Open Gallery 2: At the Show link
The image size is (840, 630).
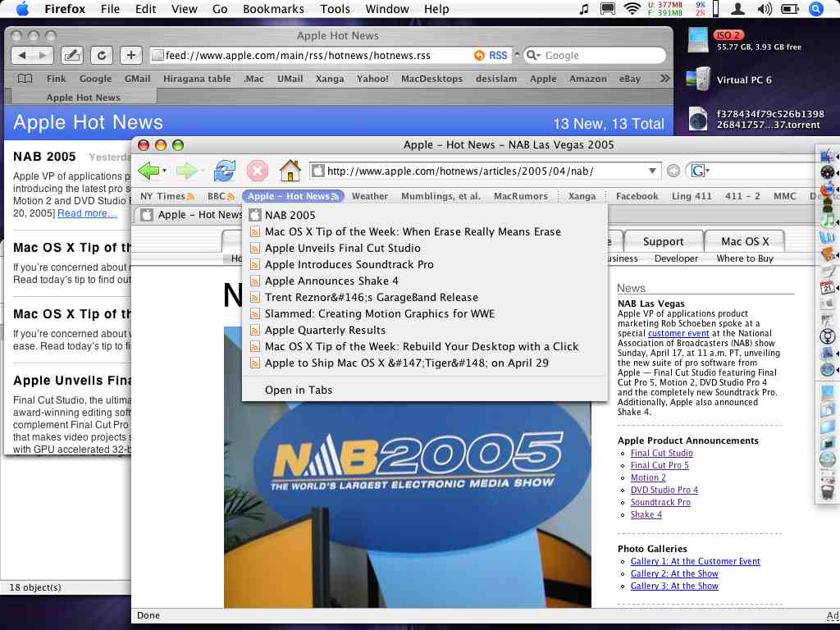[x=674, y=573]
